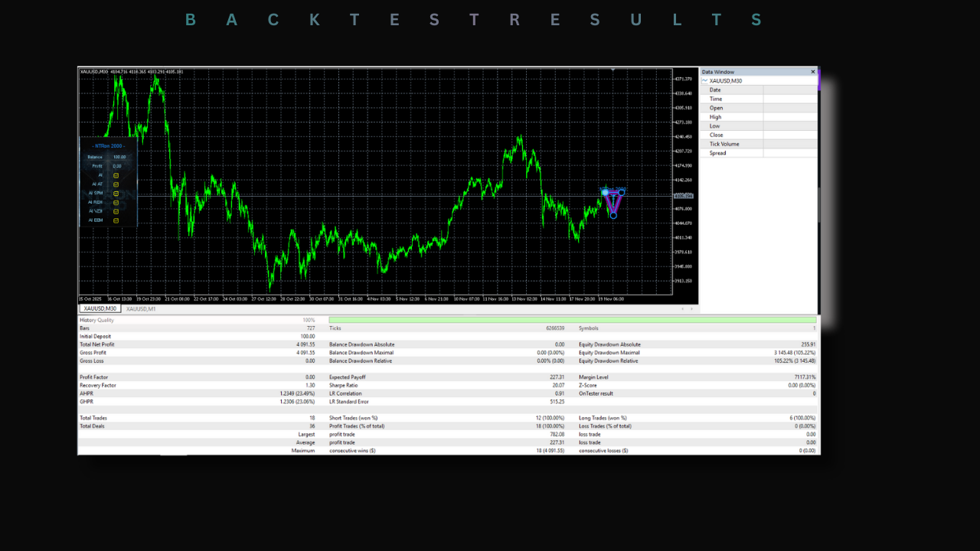This screenshot has width=980, height=551.
Task: Click the purple triangle's bottom anchor point
Action: (613, 216)
